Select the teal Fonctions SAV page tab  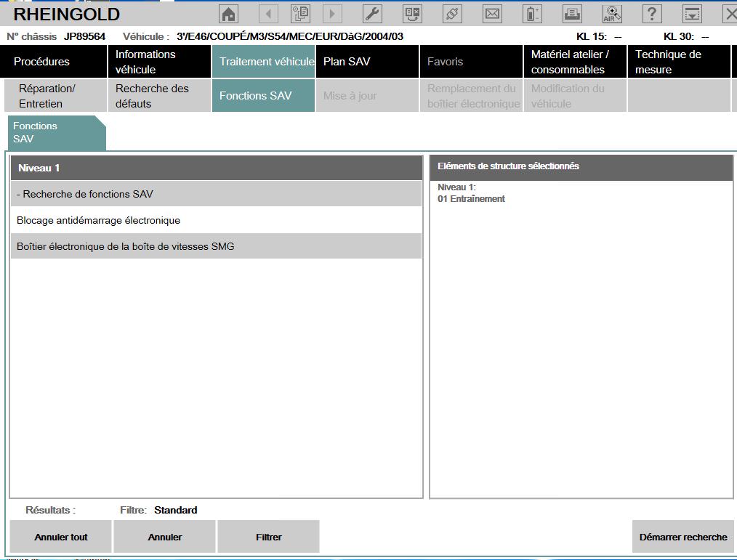coord(57,132)
